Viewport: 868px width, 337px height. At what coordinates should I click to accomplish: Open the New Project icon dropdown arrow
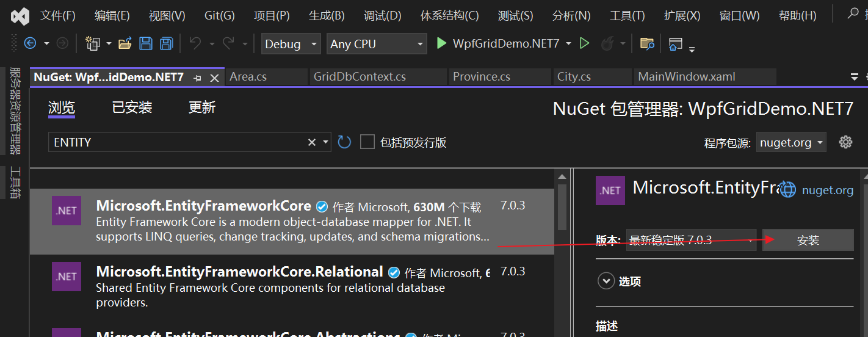[x=109, y=43]
